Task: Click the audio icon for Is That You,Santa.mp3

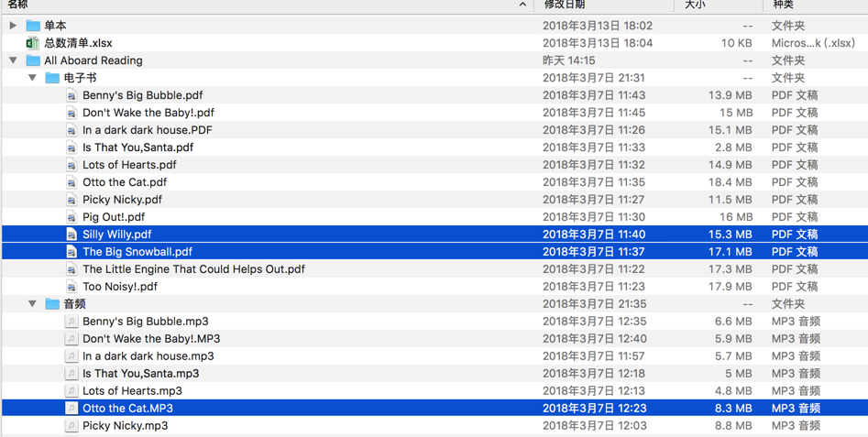Action: (71, 374)
